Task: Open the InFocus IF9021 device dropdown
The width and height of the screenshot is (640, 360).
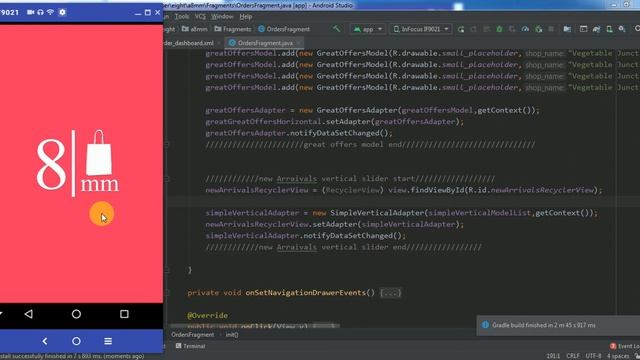Action: click(x=420, y=29)
